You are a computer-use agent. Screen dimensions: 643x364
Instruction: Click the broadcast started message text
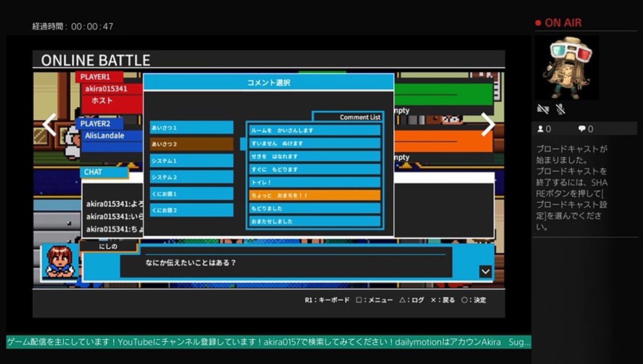tap(572, 188)
